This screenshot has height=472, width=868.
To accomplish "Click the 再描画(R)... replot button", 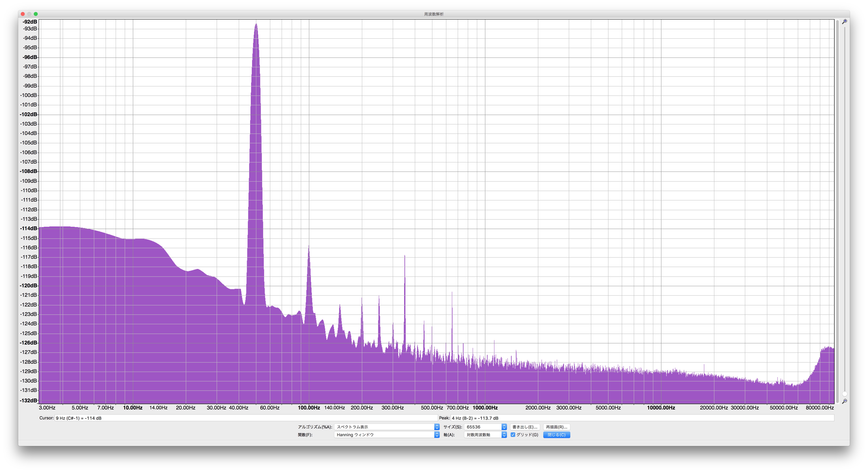I will click(556, 427).
